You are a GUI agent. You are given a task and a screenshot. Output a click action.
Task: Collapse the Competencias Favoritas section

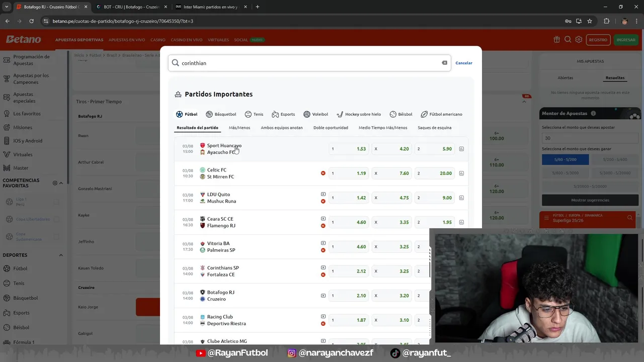click(61, 183)
